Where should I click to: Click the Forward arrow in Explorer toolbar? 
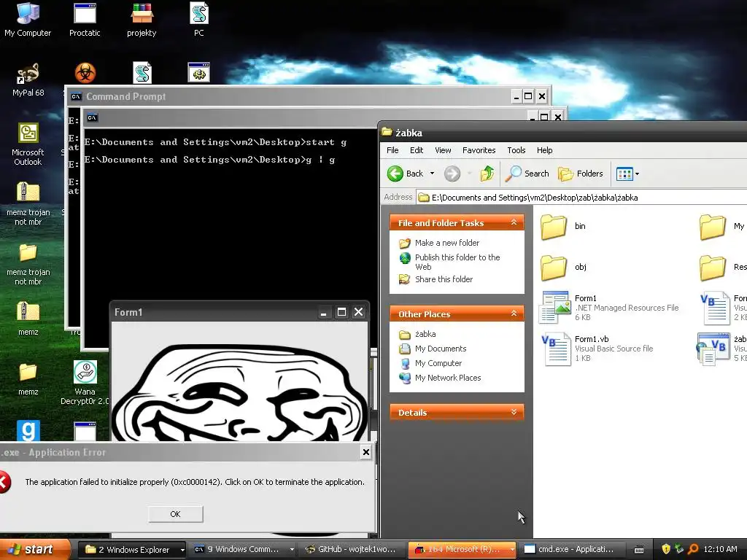pyautogui.click(x=452, y=174)
